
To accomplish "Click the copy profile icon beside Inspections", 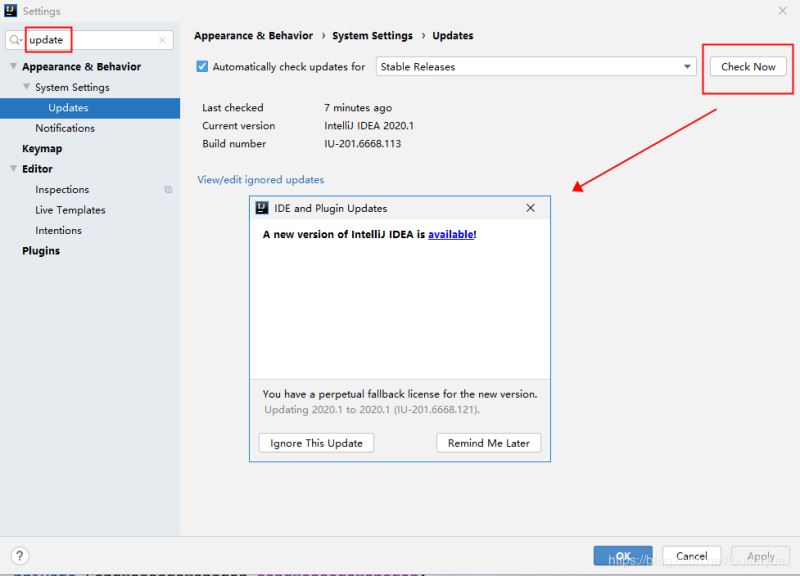I will [168, 189].
